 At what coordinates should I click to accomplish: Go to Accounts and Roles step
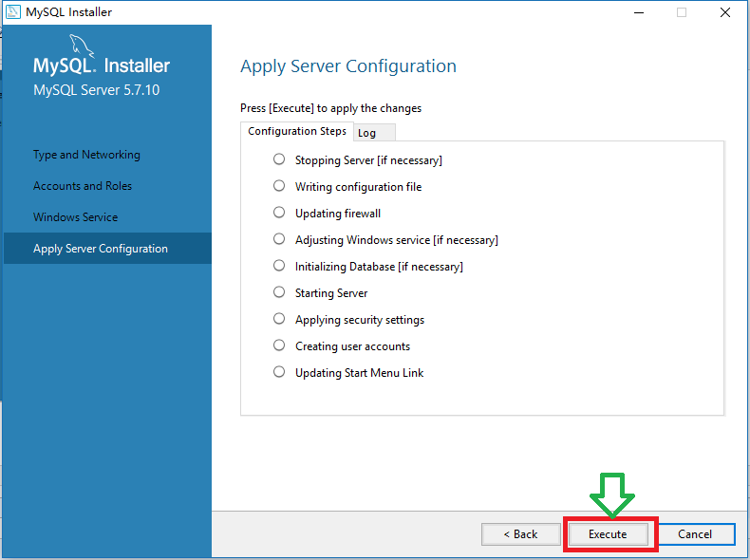83,185
